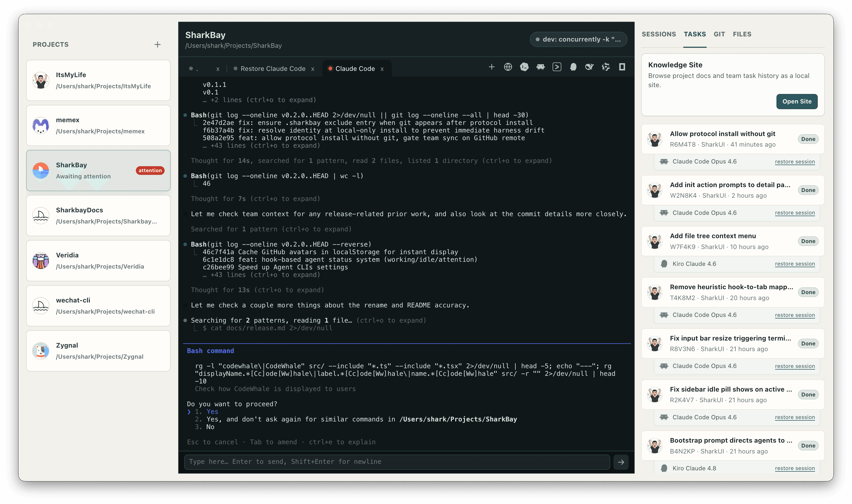Restore session for task R6M4T8
852x504 pixels.
click(795, 162)
